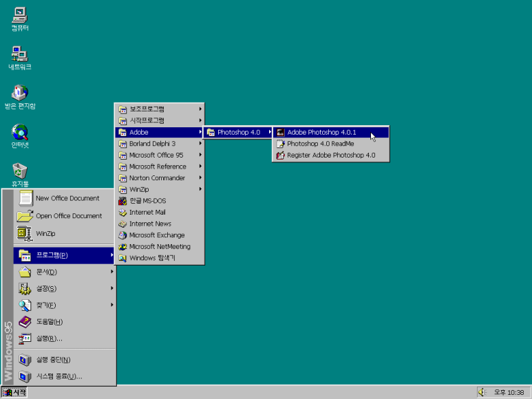The width and height of the screenshot is (532, 399).
Task: Launch 한글 MS-DOS prompt icon
Action: pyautogui.click(x=123, y=201)
